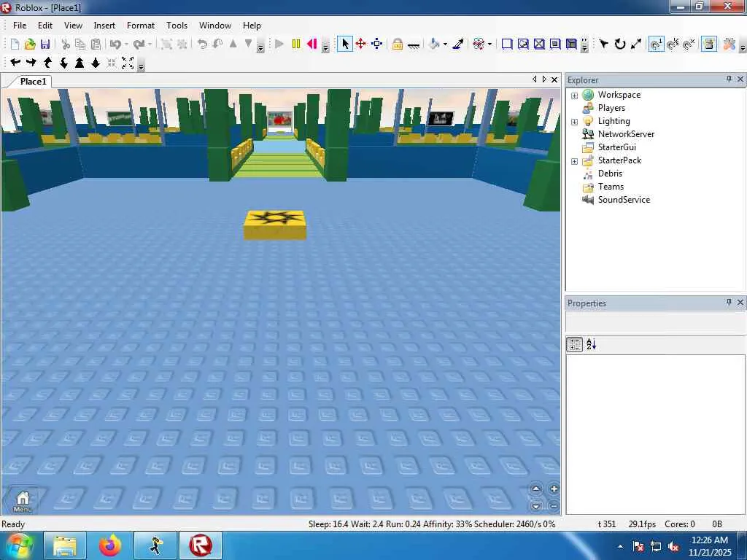
Task: Open the Insert menu
Action: click(104, 25)
